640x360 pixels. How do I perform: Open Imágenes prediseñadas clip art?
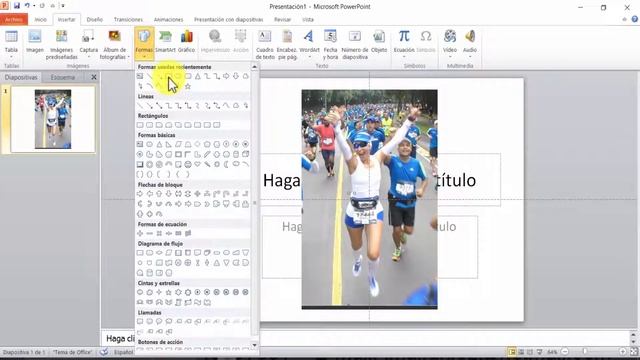(x=62, y=45)
